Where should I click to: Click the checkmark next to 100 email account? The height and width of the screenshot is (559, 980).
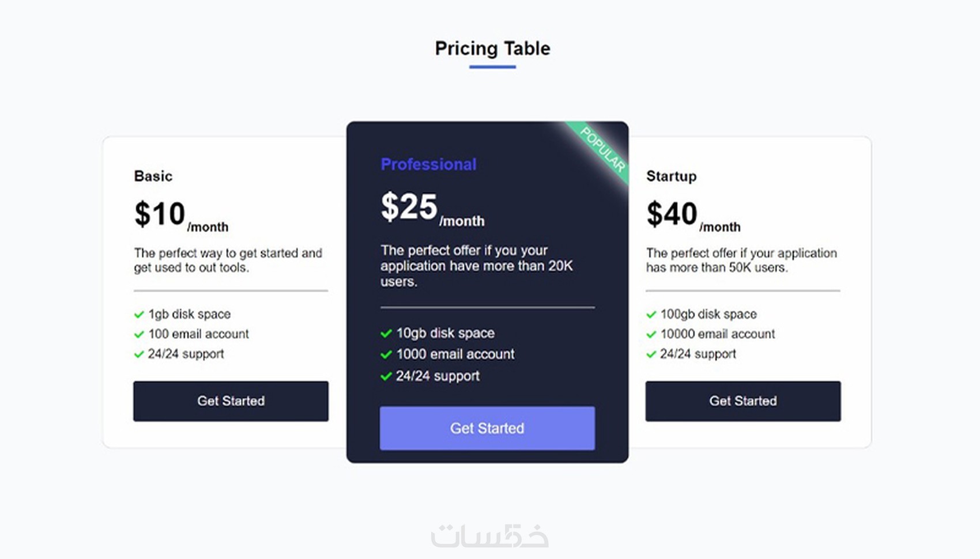click(x=139, y=334)
